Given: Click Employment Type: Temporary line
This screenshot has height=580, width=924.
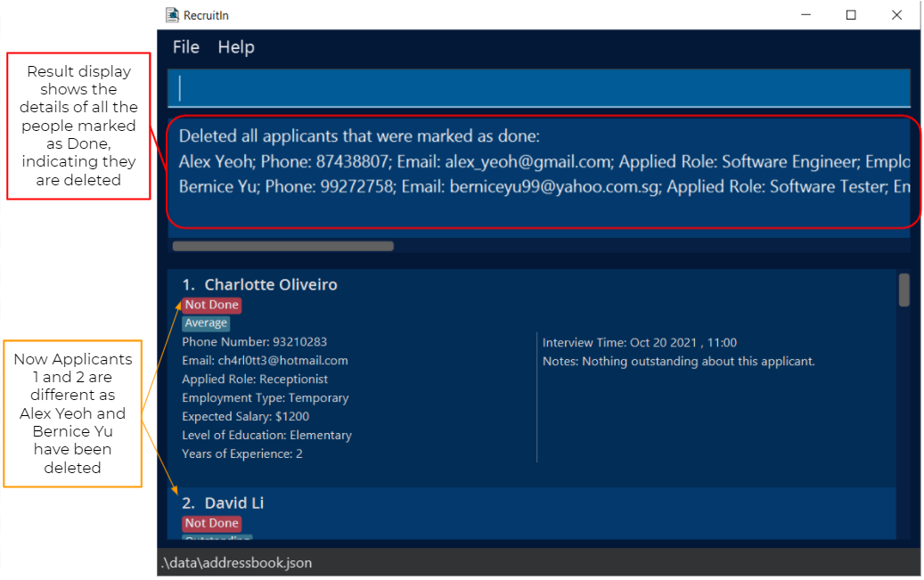Looking at the screenshot, I should [x=266, y=398].
